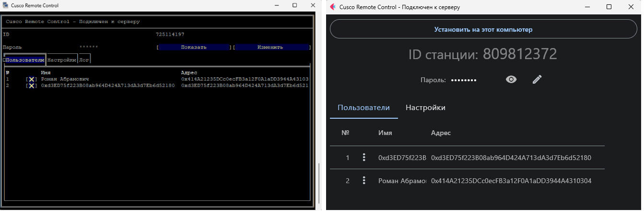The image size is (644, 211).
Task: Switch to the Пользователи tab in the console
Action: (25, 60)
